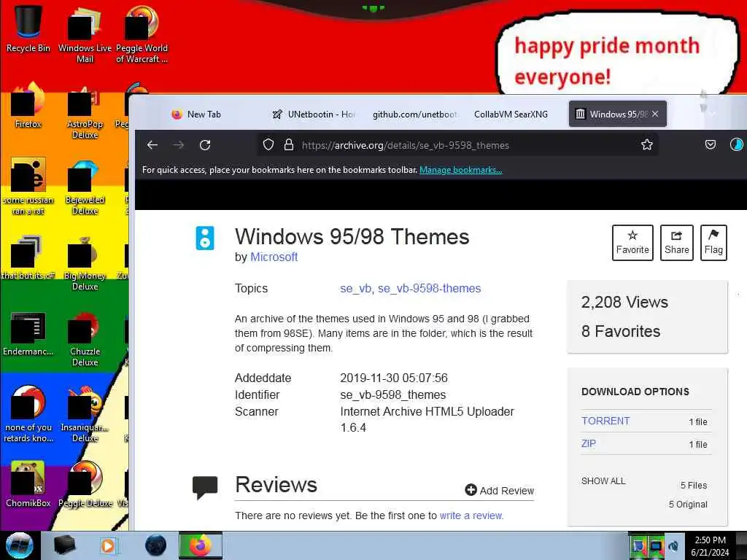Close the Windows 95/98 tab
The width and height of the screenshot is (747, 560).
(x=655, y=114)
